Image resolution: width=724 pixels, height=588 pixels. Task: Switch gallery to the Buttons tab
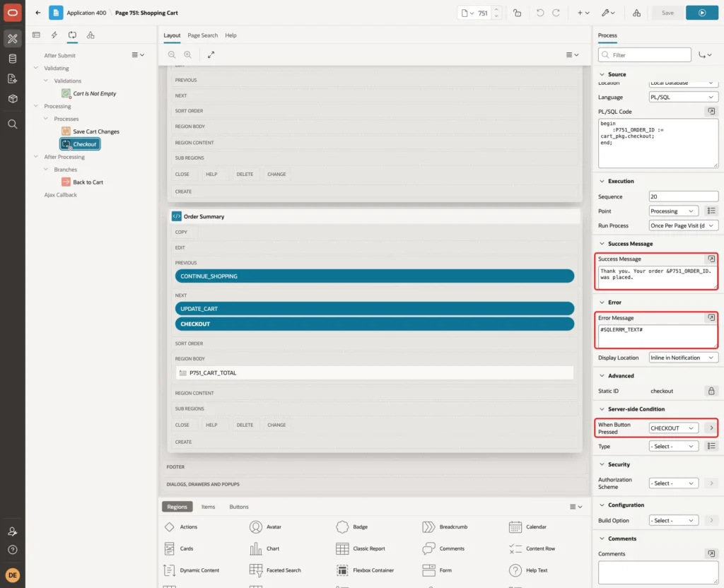[239, 507]
